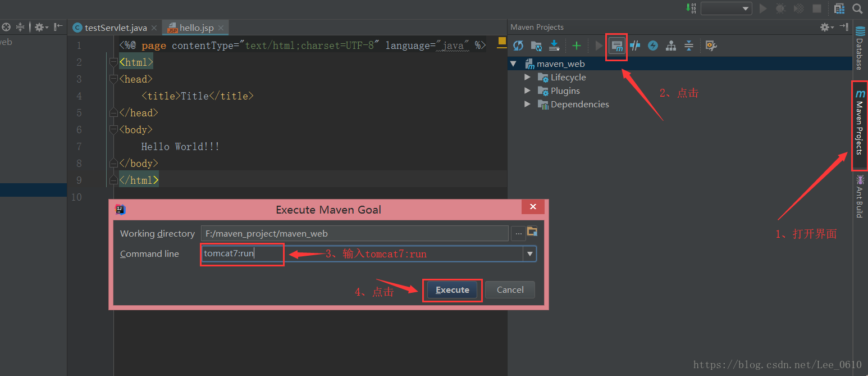This screenshot has width=868, height=376.
Task: Collapse the body tag fold marker
Action: [114, 129]
